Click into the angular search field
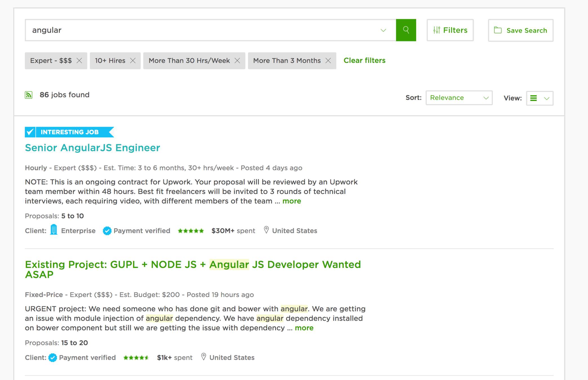 (197, 30)
